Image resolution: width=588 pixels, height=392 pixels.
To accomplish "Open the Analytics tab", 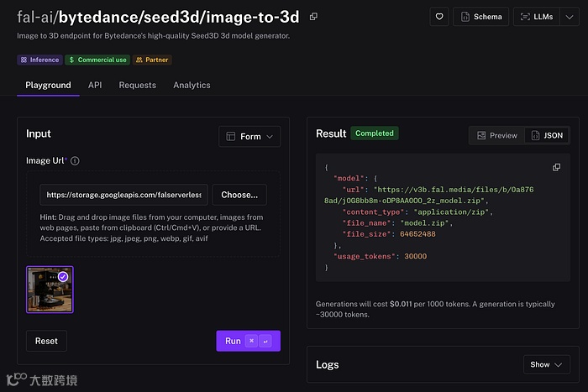I will point(192,85).
